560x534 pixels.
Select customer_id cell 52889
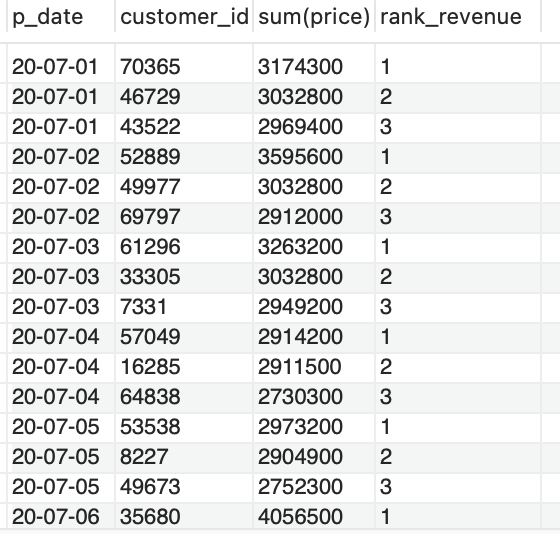tap(184, 157)
